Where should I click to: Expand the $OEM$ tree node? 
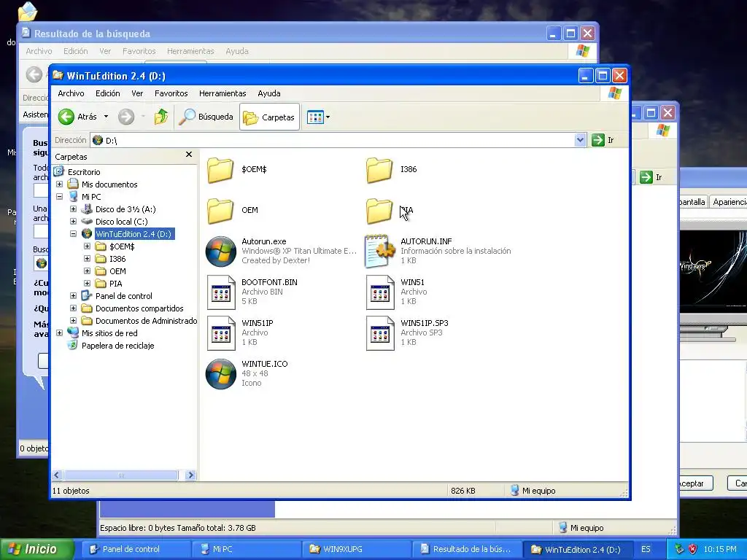[x=88, y=246]
